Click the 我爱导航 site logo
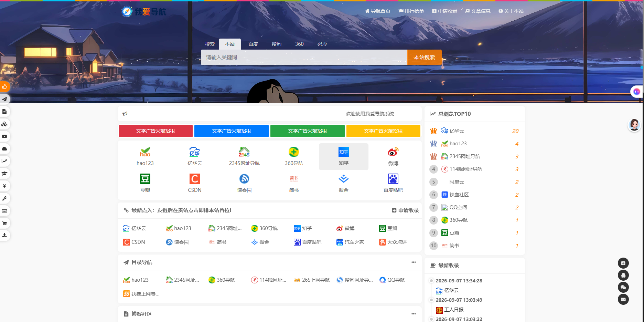644x322 pixels. click(x=144, y=12)
